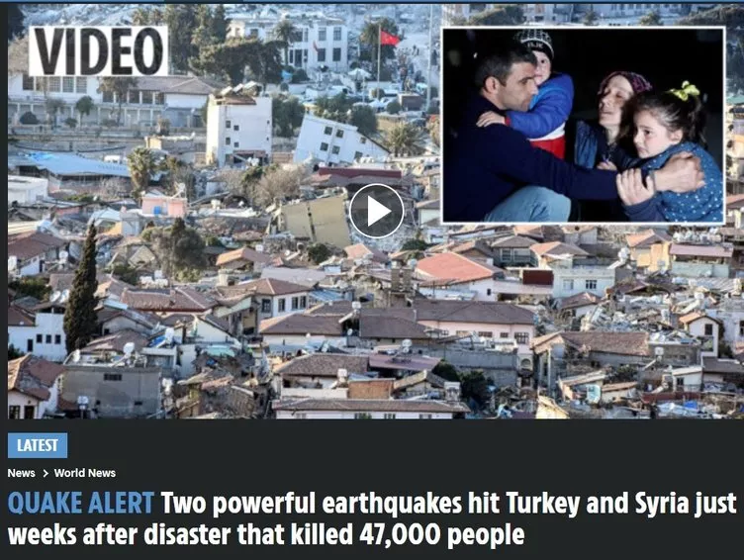Click the upright white apartment block

[239, 129]
